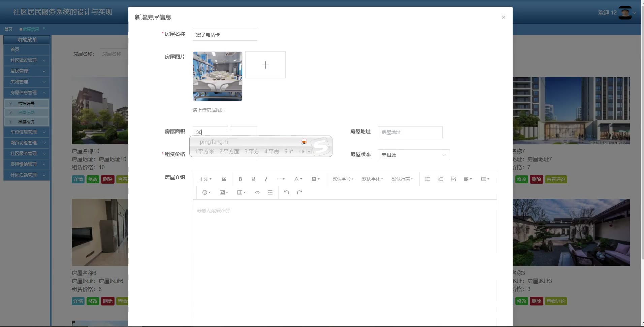Click the redo arrow in the editor
This screenshot has height=327, width=644.
[x=299, y=192]
